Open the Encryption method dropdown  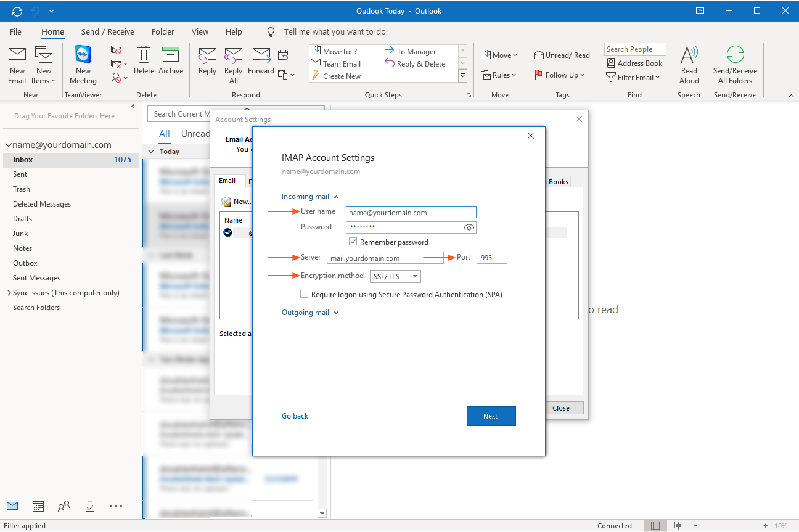[x=395, y=276]
